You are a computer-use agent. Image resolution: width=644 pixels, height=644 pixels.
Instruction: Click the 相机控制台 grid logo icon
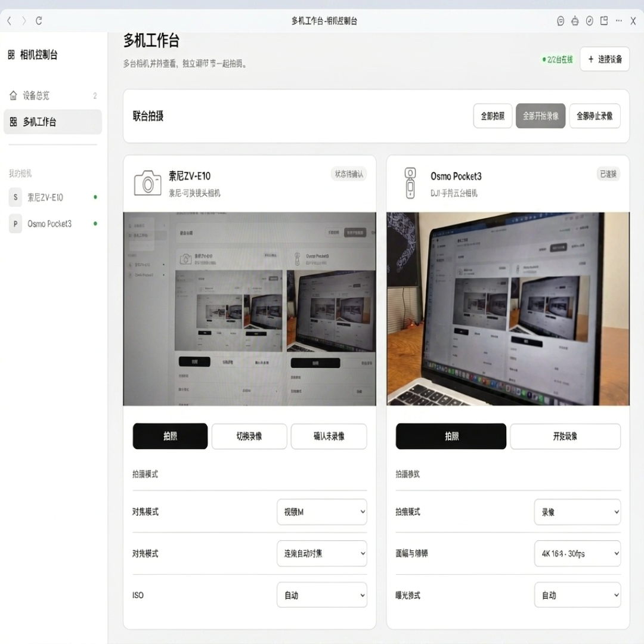pos(11,55)
